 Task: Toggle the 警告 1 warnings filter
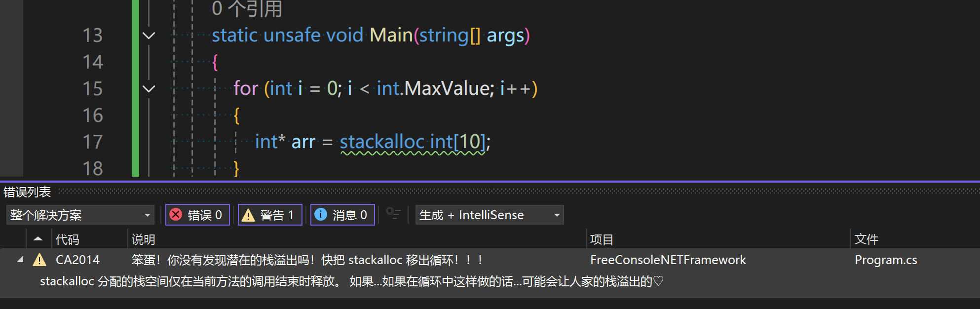pyautogui.click(x=269, y=215)
